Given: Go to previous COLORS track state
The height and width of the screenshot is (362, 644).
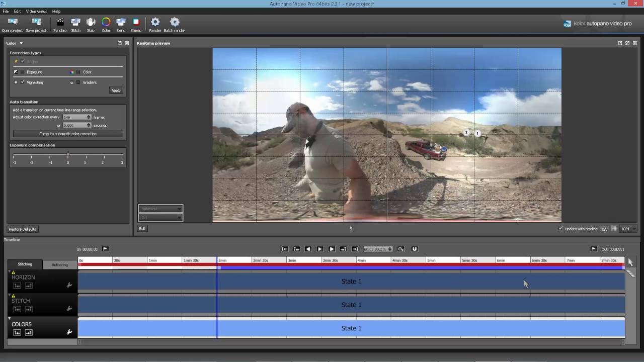Looking at the screenshot, I should tap(17, 332).
